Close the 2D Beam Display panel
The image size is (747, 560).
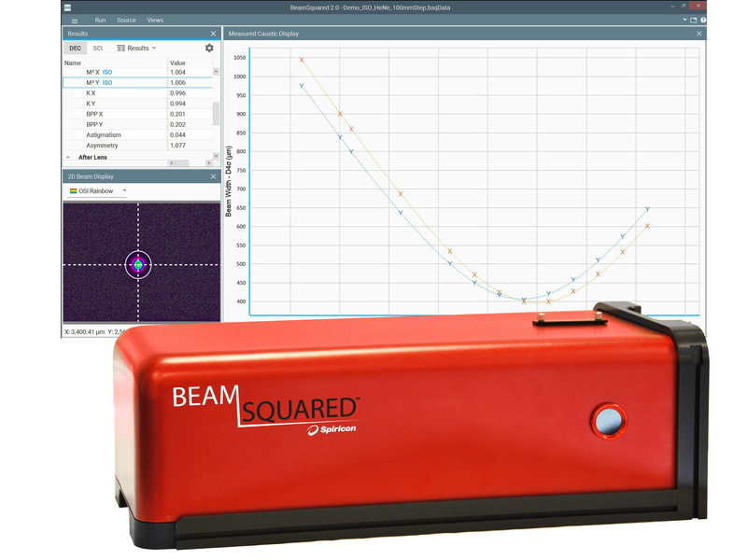pyautogui.click(x=214, y=176)
